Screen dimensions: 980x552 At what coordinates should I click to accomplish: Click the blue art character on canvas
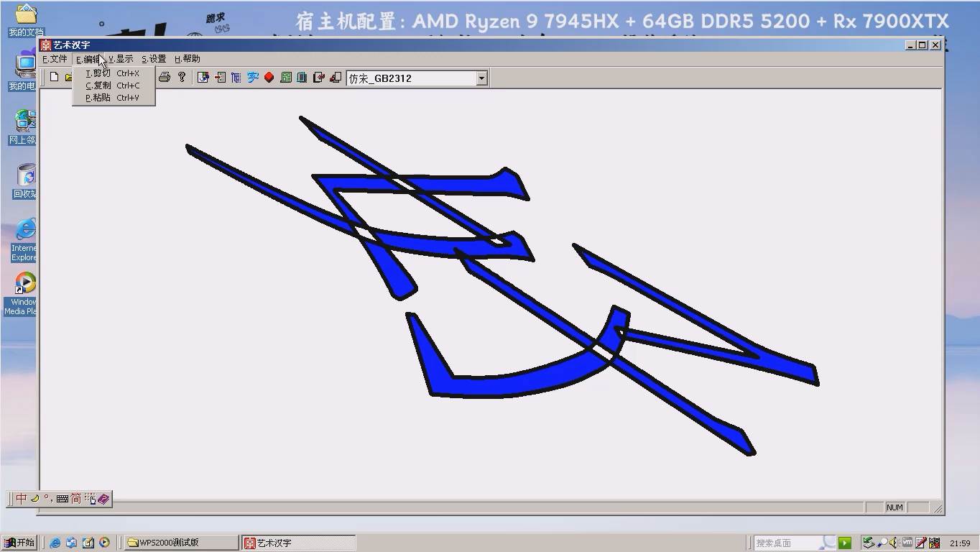[503, 285]
